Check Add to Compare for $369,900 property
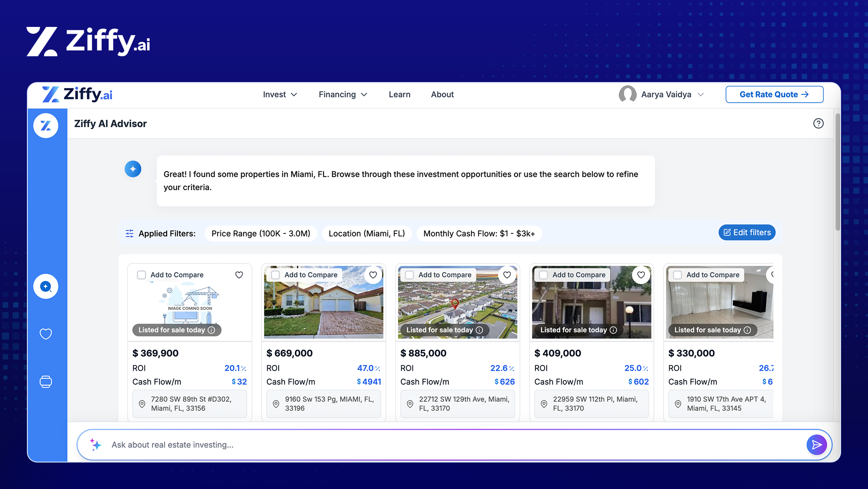Viewport: 868px width, 489px height. tap(141, 275)
